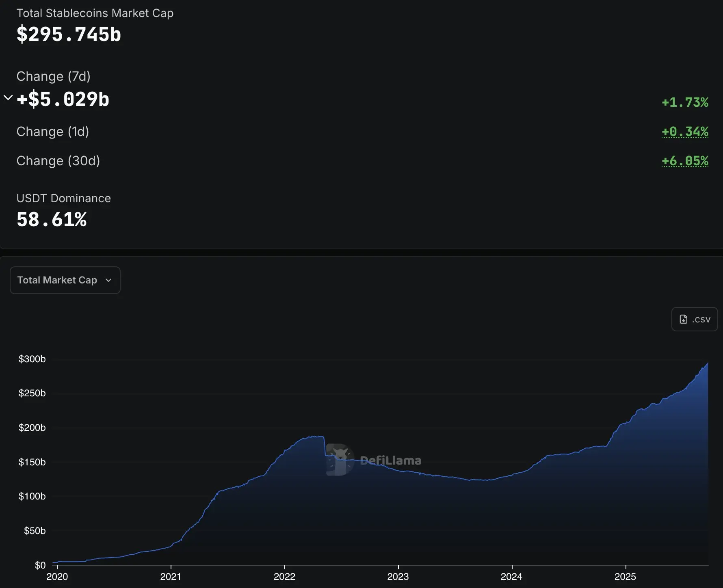Click the $200b y-axis label
The height and width of the screenshot is (588, 723).
(x=32, y=428)
